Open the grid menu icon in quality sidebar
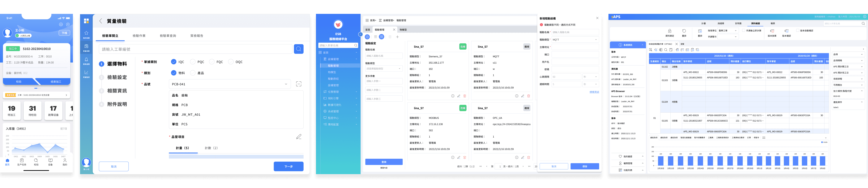The height and width of the screenshot is (188, 868). pyautogui.click(x=86, y=21)
